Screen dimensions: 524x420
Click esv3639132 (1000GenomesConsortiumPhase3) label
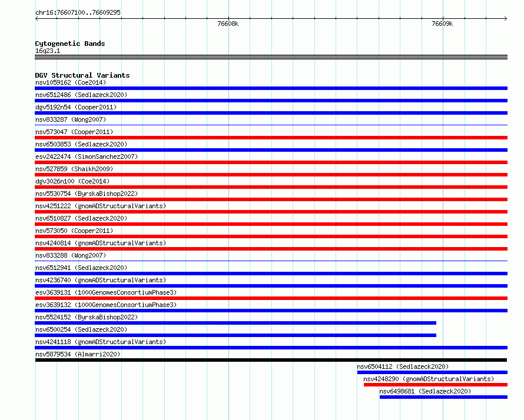(106, 305)
